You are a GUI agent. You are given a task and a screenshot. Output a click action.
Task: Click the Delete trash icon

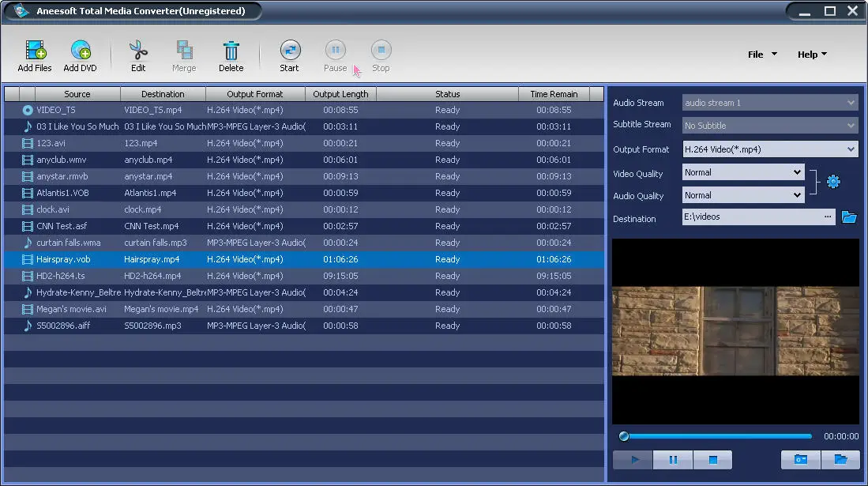click(231, 51)
